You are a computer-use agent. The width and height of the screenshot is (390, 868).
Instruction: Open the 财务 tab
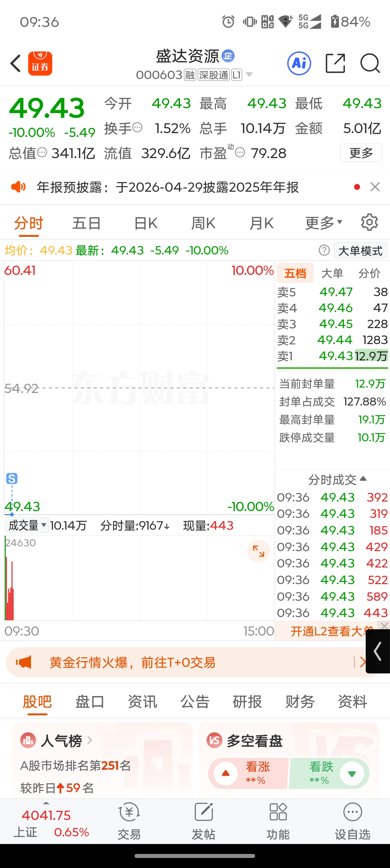pos(300,702)
